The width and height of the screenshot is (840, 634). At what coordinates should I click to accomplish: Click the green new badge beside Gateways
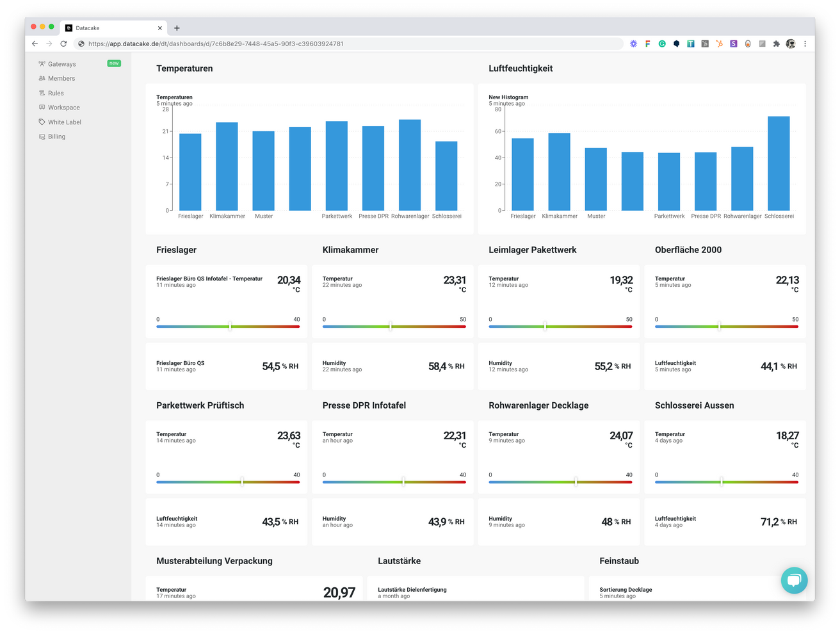[x=113, y=63]
